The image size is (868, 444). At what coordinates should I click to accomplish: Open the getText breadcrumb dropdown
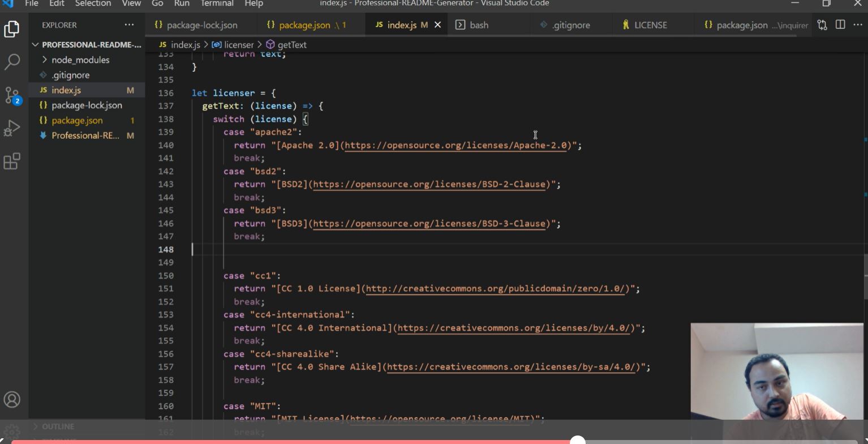[x=286, y=45]
